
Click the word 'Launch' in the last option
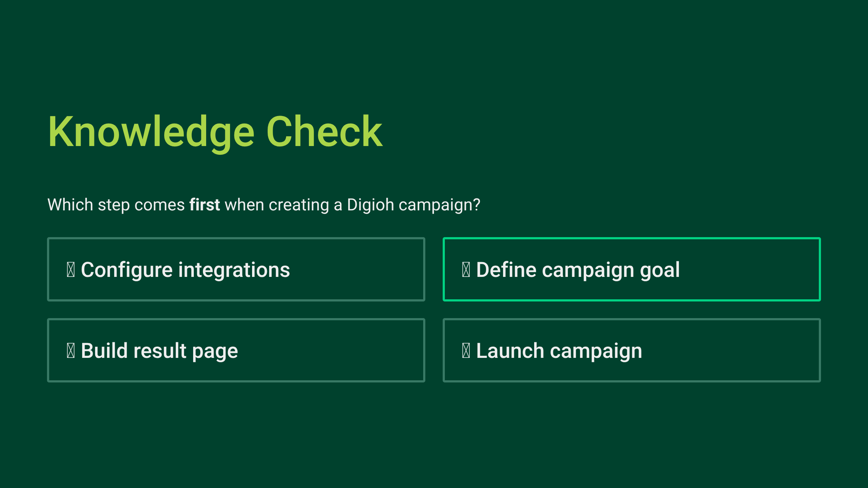(510, 351)
